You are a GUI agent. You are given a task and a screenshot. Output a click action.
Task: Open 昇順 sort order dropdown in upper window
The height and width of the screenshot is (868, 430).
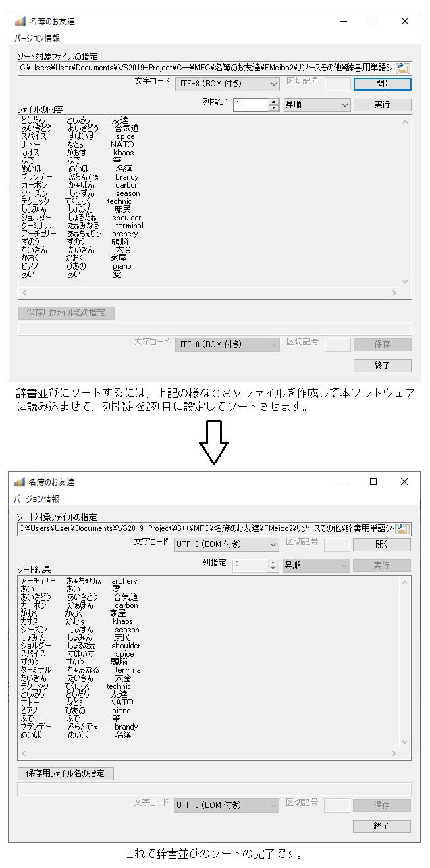click(317, 105)
